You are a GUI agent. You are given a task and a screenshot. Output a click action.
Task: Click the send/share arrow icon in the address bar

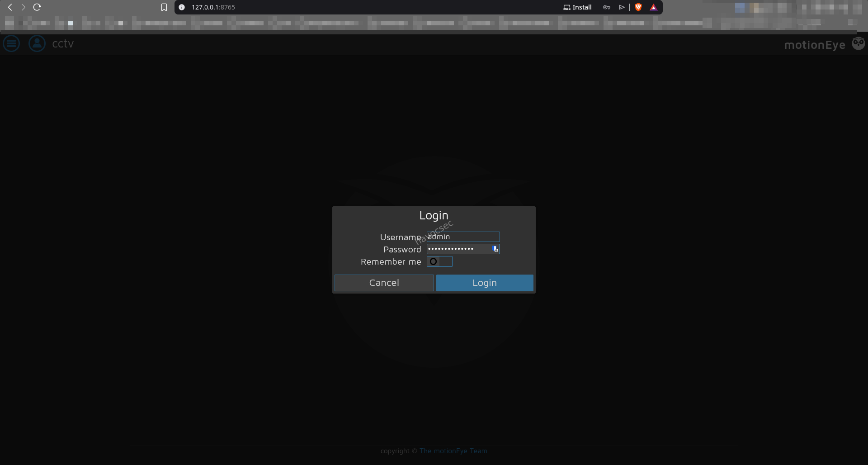(x=622, y=7)
